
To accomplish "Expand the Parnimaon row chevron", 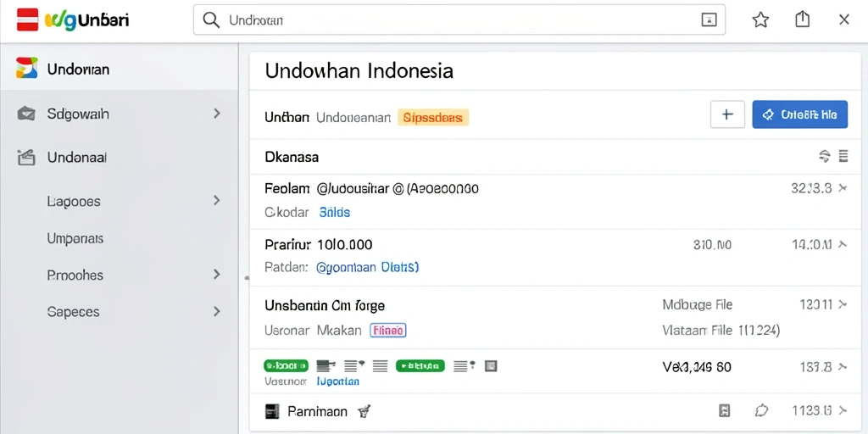I will [843, 410].
